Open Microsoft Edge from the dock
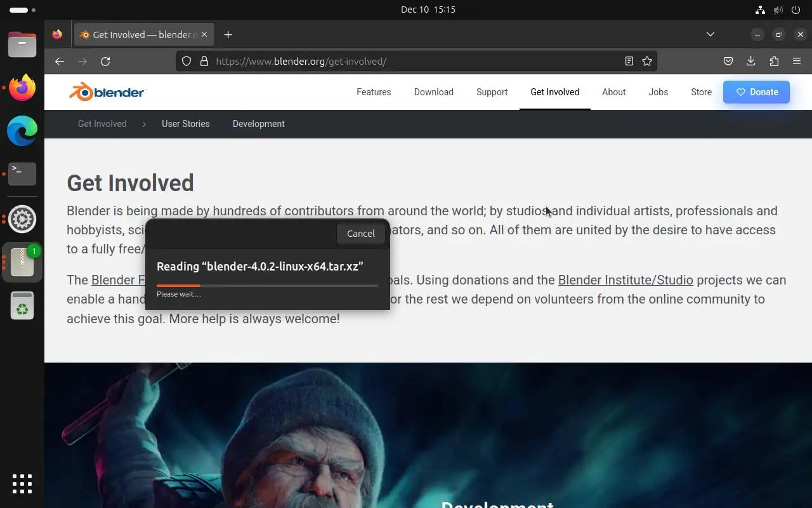This screenshot has width=812, height=508. tap(22, 131)
